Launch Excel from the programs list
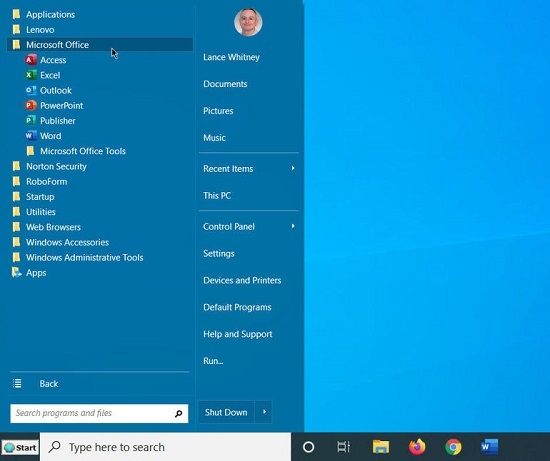 point(43,75)
